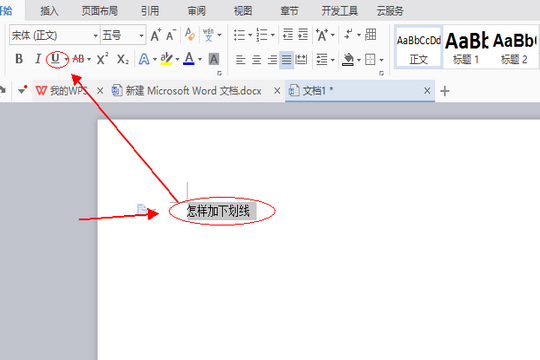540x360 pixels.
Task: Apply yellow highlight color
Action: pos(166,59)
